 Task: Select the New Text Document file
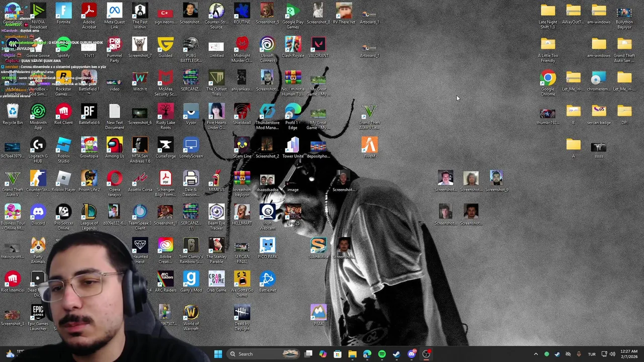[115, 116]
